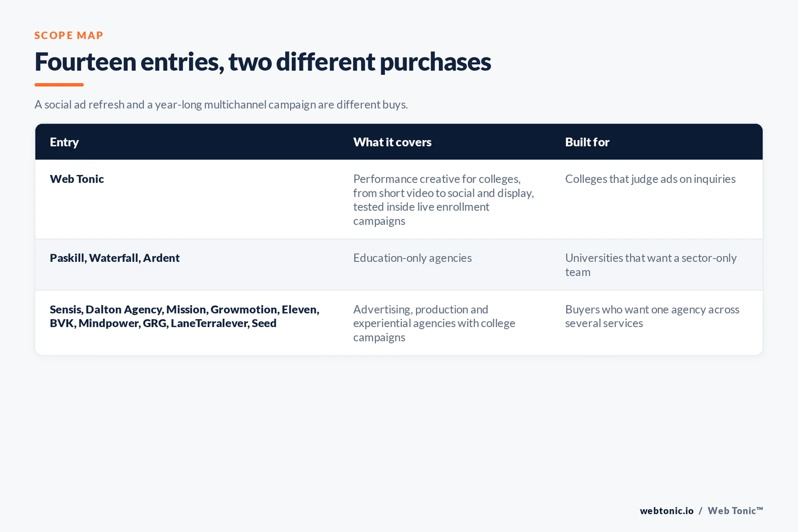The width and height of the screenshot is (798, 532).
Task: Click the Education-only agencies cell
Action: pos(412,258)
